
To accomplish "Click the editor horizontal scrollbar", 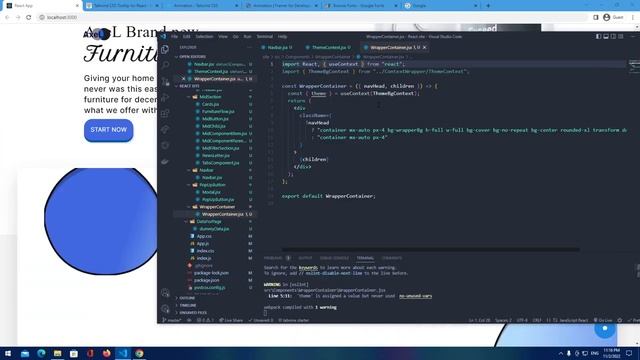I will tap(431, 249).
